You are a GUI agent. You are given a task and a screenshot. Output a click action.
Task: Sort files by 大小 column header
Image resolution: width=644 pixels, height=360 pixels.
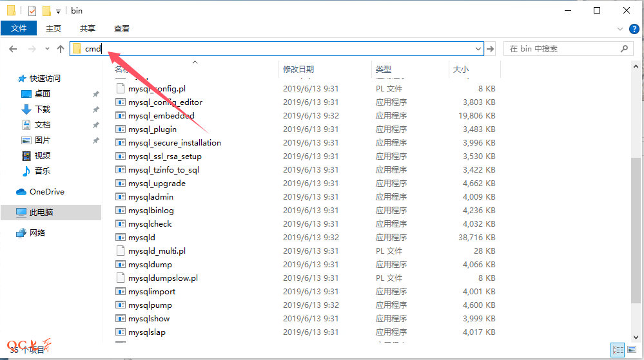461,69
